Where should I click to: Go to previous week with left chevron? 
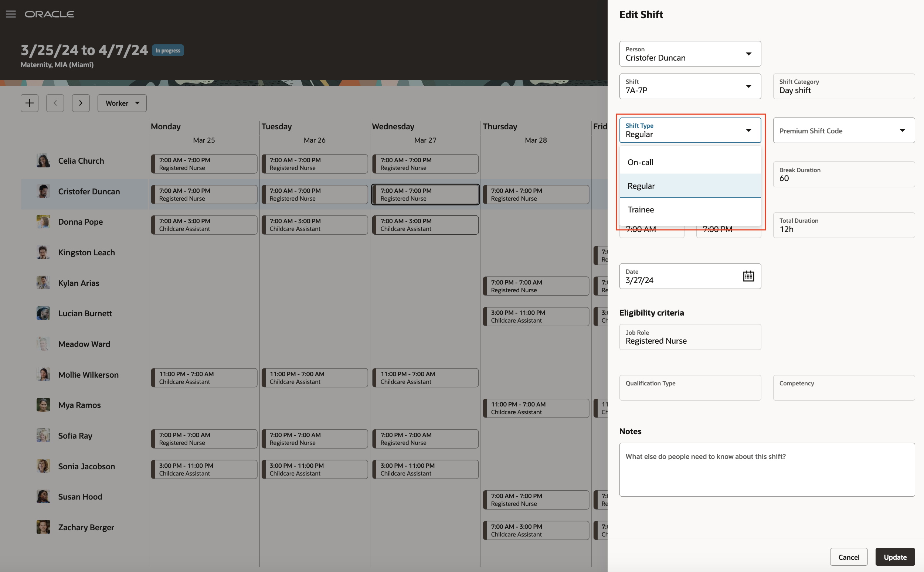coord(55,103)
